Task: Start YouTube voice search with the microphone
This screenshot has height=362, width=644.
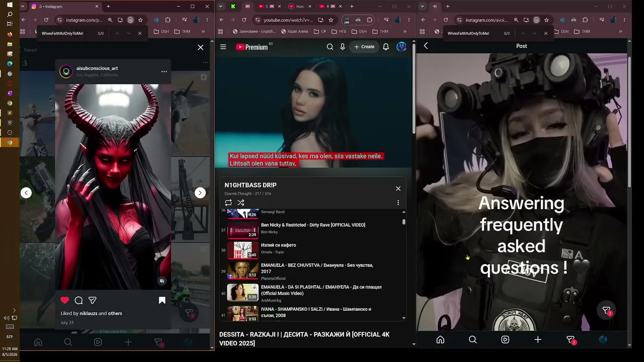Action: point(343,47)
